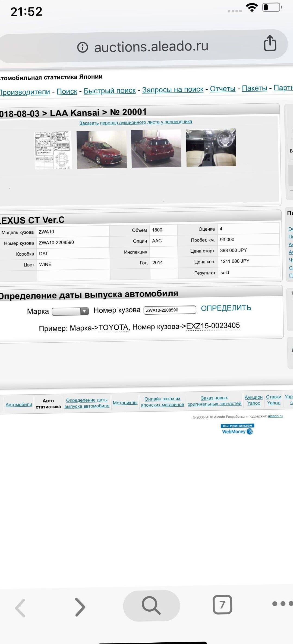Open the Ставки Yahoo footer link
The image size is (293, 644).
point(273,400)
